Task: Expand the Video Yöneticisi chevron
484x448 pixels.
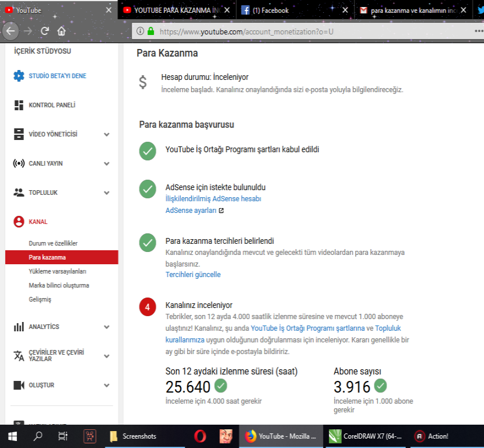Action: tap(107, 134)
